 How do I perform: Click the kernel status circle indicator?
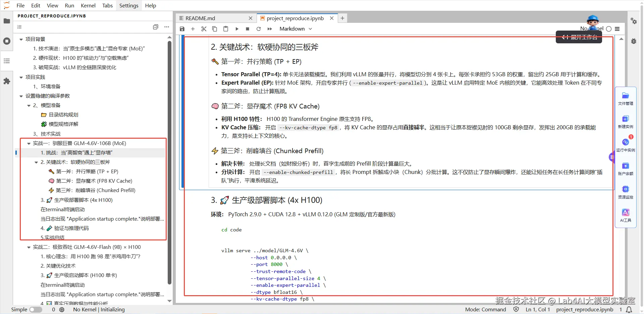609,29
